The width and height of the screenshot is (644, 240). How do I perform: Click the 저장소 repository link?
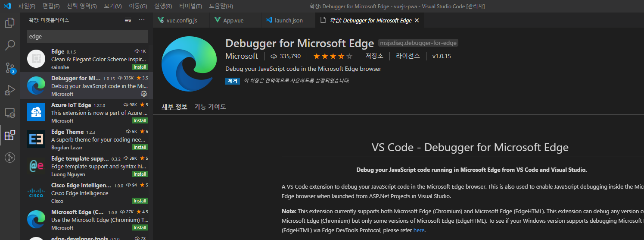click(374, 56)
